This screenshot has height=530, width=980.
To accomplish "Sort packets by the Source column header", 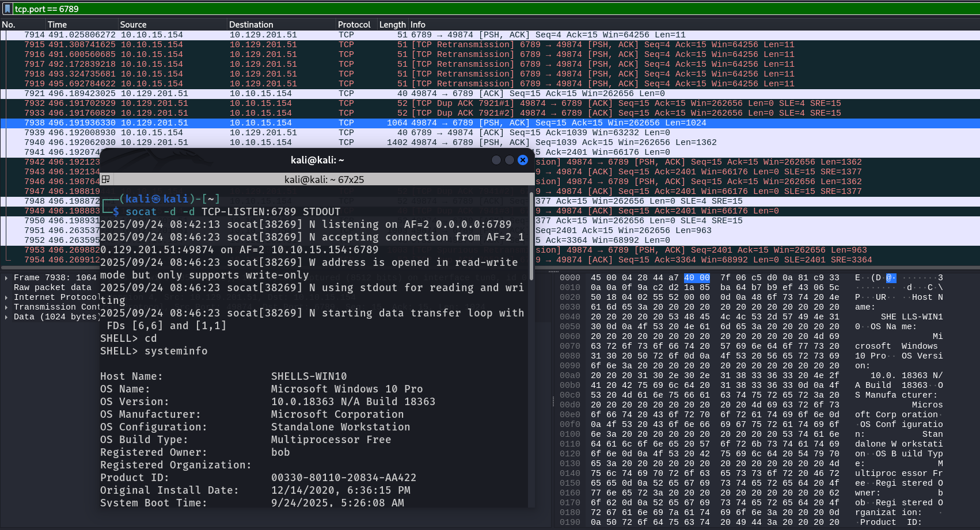I will [133, 25].
